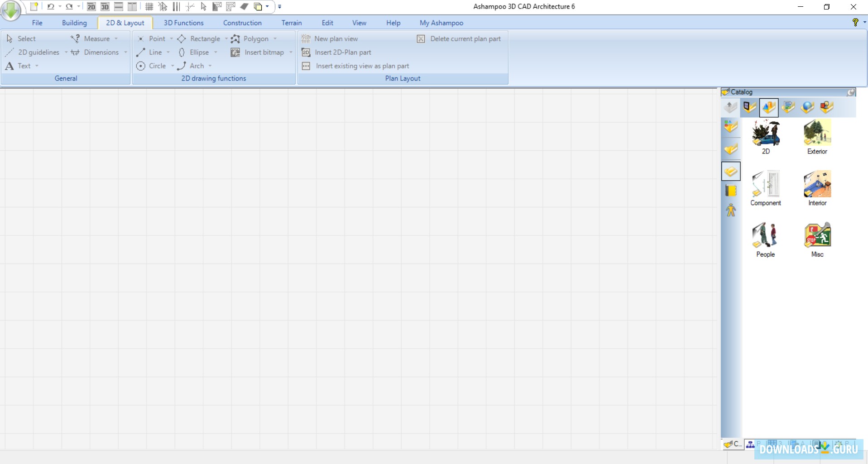Click the 2D view mode button
The image size is (868, 464).
91,7
